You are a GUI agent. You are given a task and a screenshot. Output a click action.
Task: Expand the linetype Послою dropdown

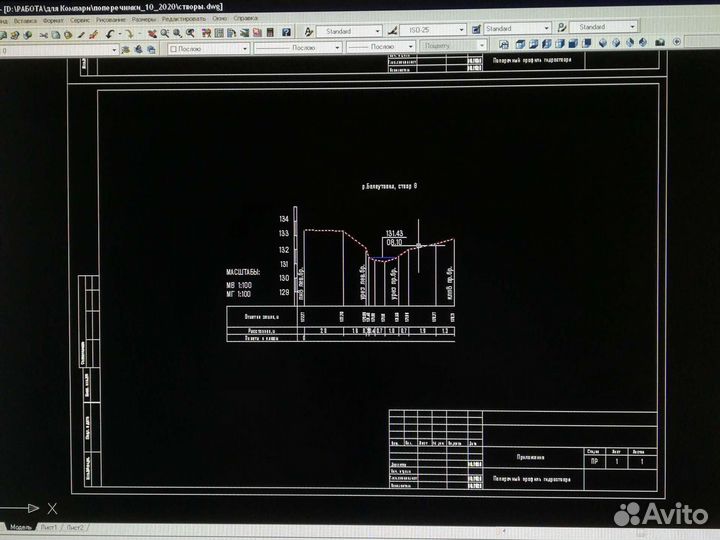[337, 47]
